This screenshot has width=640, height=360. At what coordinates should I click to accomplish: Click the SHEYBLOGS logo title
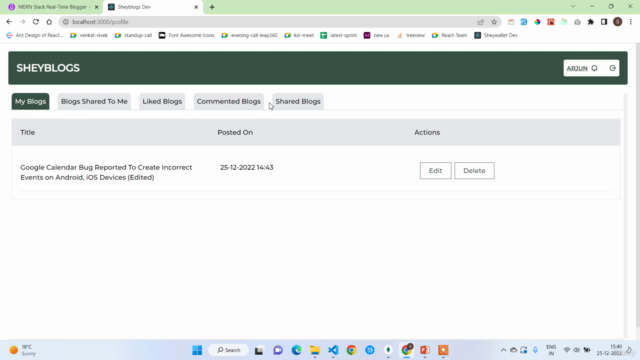(x=48, y=68)
